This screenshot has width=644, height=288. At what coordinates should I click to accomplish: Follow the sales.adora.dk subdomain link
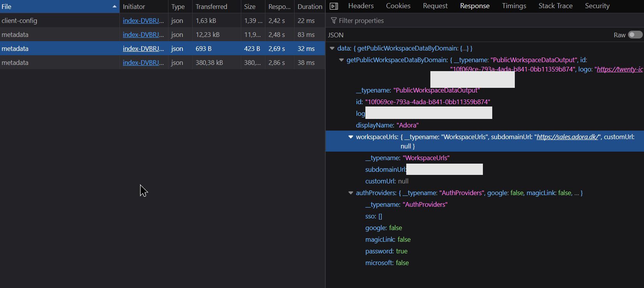pyautogui.click(x=568, y=137)
